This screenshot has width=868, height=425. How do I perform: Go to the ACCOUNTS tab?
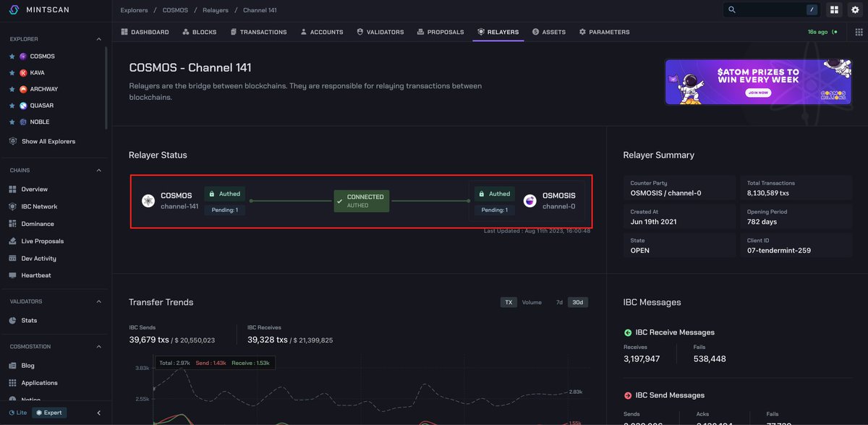[x=322, y=32]
